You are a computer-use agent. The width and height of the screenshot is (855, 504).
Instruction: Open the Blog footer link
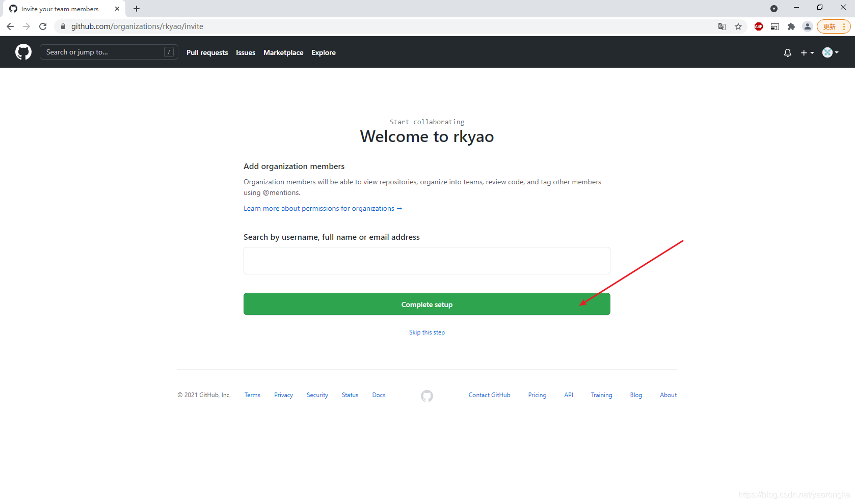point(636,395)
